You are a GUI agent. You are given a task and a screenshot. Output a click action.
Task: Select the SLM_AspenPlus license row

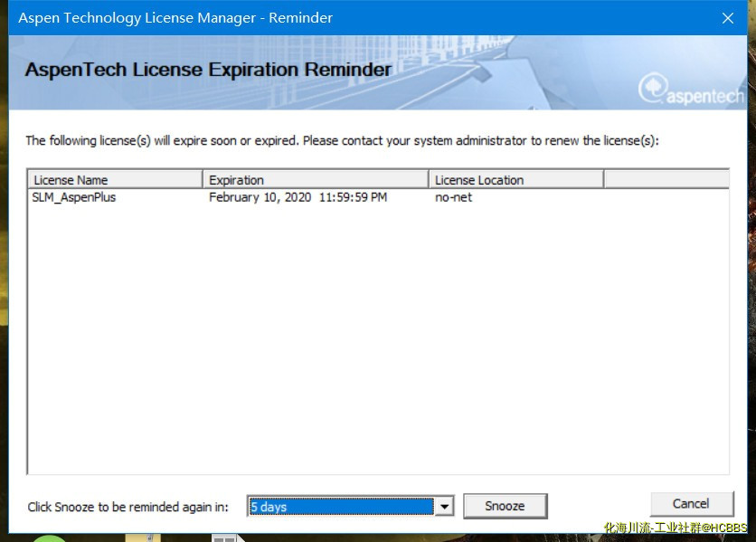click(x=379, y=197)
